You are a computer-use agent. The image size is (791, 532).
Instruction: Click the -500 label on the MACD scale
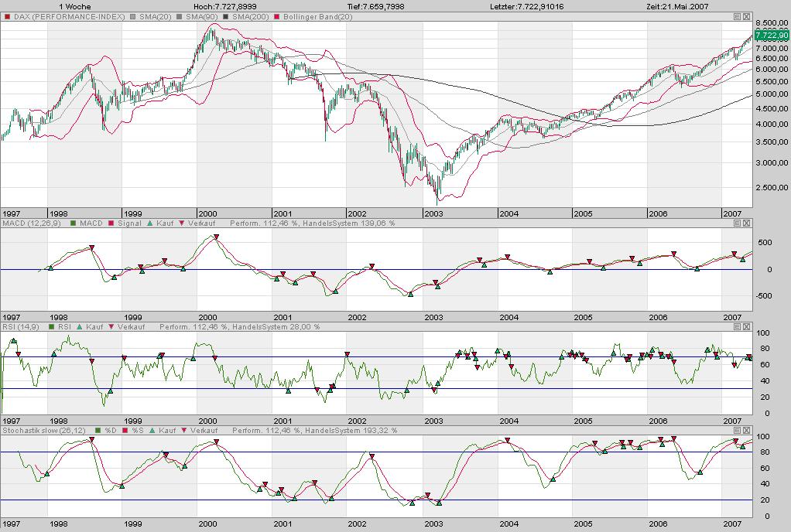763,295
